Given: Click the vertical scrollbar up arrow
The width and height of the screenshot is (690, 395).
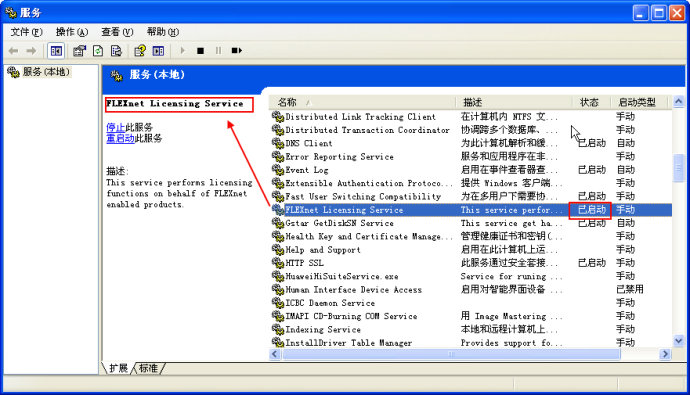Looking at the screenshot, I should point(679,102).
